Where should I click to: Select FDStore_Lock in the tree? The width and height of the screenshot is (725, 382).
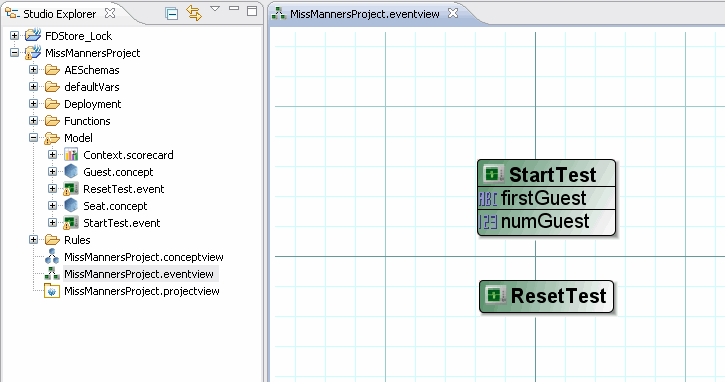click(79, 36)
